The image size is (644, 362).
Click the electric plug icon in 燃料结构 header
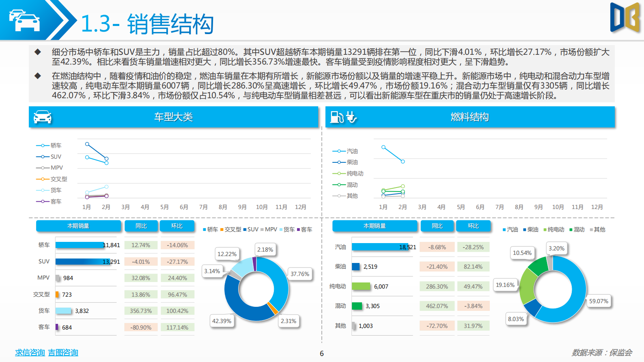(351, 117)
